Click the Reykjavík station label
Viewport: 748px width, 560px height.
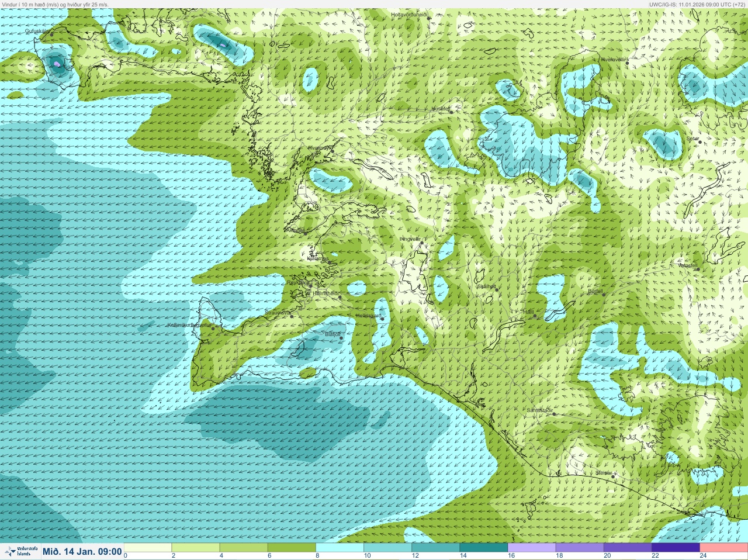299,282
